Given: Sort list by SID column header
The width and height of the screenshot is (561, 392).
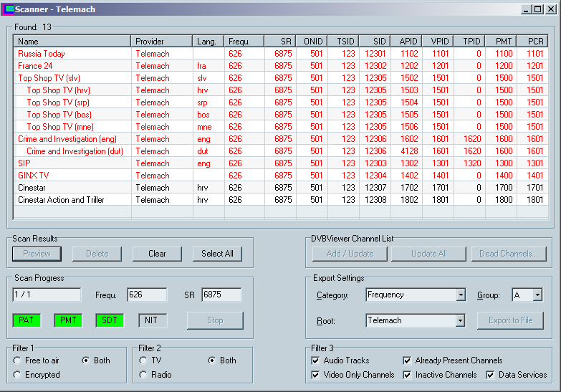Looking at the screenshot, I should click(x=375, y=41).
